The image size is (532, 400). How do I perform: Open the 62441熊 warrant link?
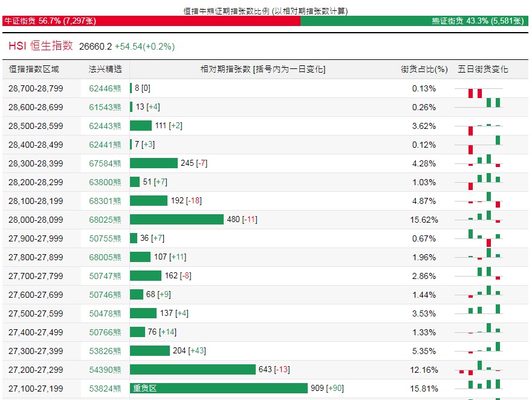click(x=105, y=145)
